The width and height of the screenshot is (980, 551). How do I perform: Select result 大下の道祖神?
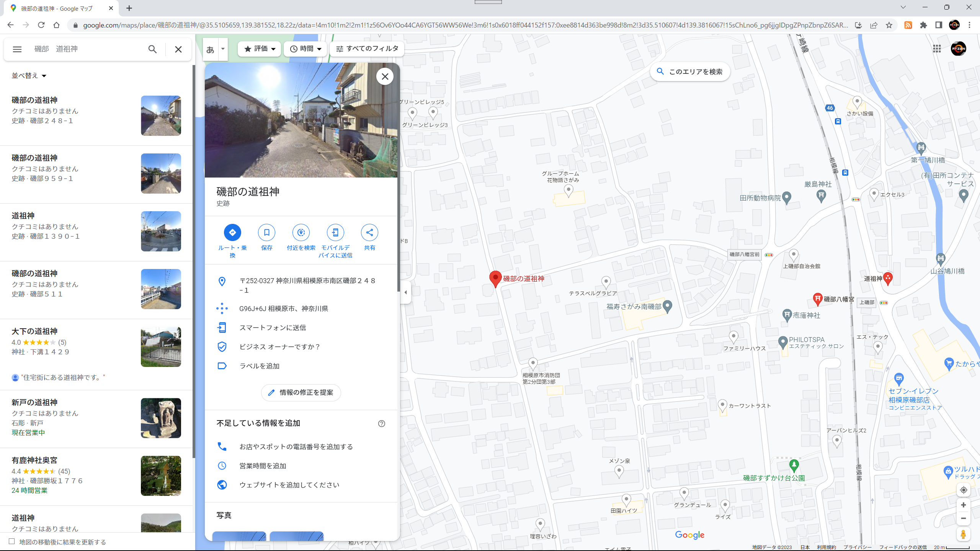[x=96, y=354]
